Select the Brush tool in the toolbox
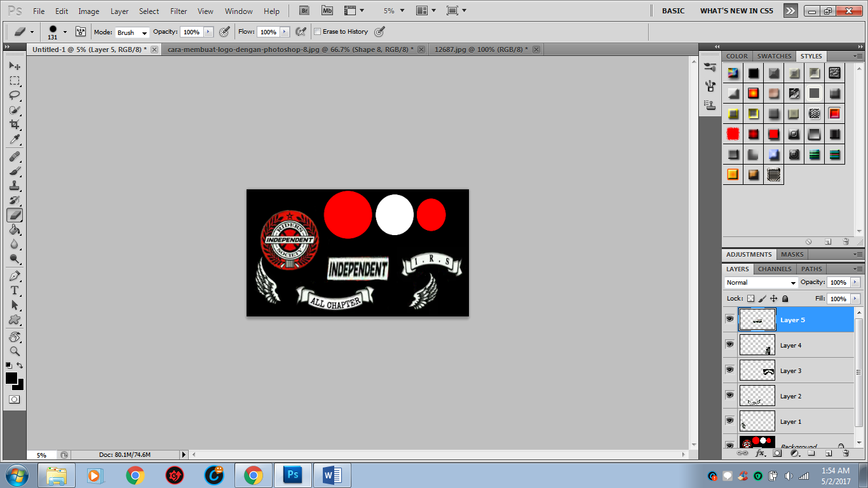Screen dimensions: 868x488 pos(15,171)
